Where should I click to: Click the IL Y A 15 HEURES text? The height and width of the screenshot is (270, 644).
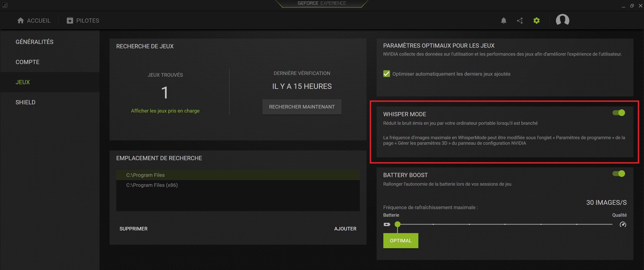302,86
